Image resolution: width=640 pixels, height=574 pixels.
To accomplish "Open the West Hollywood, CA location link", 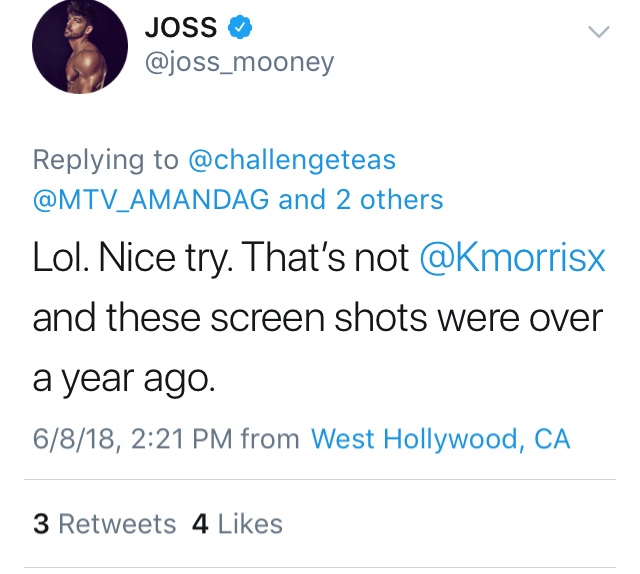I will (440, 439).
